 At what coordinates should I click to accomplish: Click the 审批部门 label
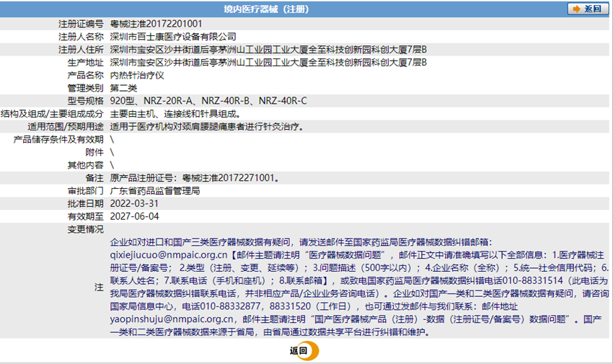[86, 191]
